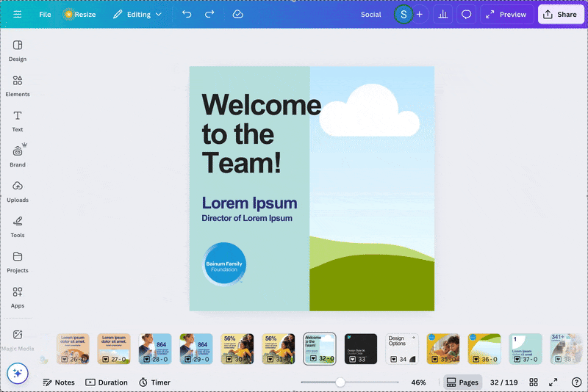Viewport: 588px width, 392px height.
Task: Select the 'Lorem Ipsum' name text
Action: click(x=249, y=203)
